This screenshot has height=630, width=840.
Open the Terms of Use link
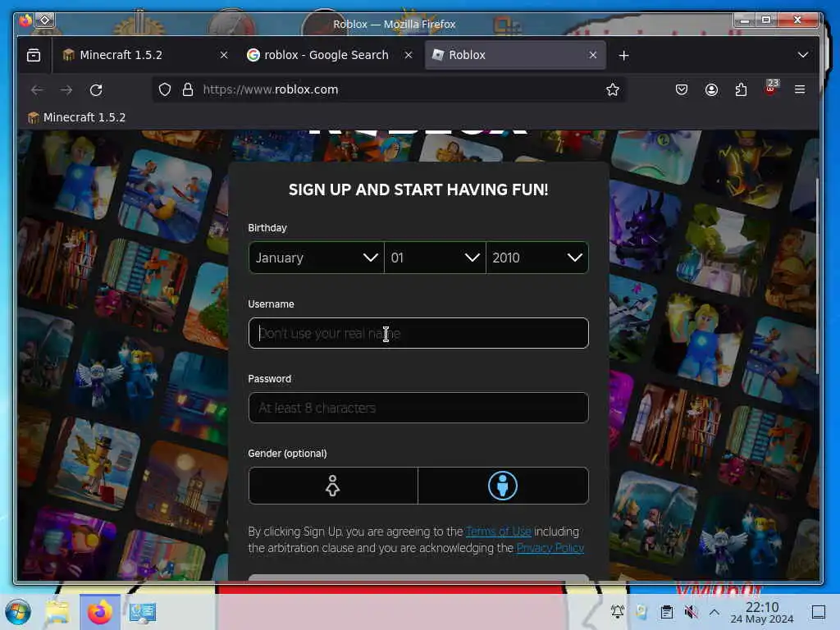coord(498,532)
